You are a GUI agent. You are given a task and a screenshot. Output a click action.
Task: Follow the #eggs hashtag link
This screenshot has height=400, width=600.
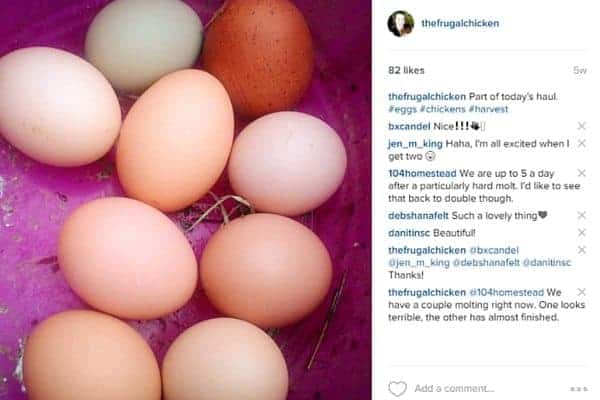[402, 109]
